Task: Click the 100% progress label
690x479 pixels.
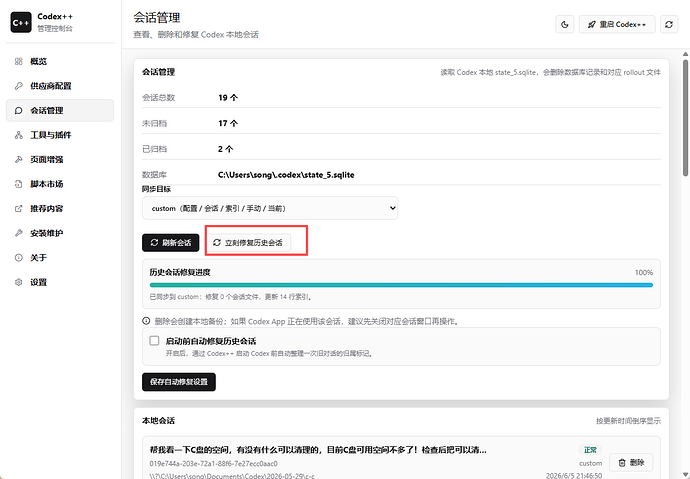Action: point(644,273)
